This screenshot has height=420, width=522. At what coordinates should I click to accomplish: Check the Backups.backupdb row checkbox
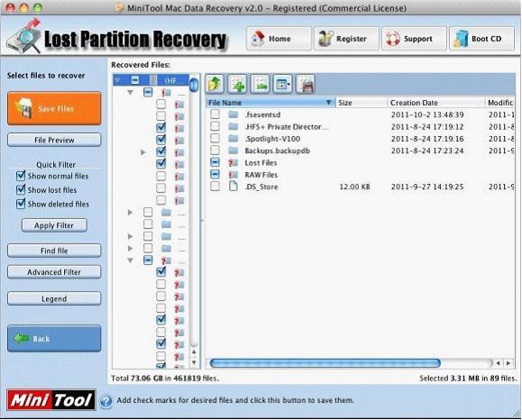pyautogui.click(x=215, y=151)
